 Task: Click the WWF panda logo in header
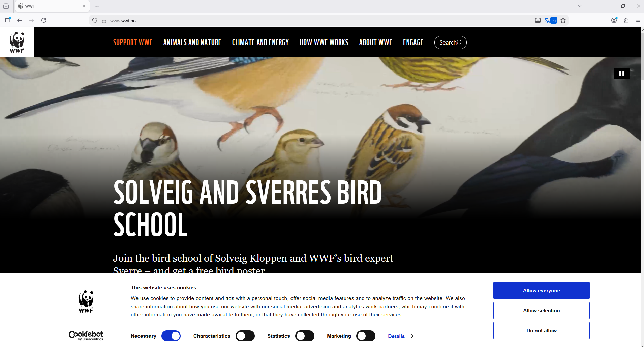[x=17, y=42]
